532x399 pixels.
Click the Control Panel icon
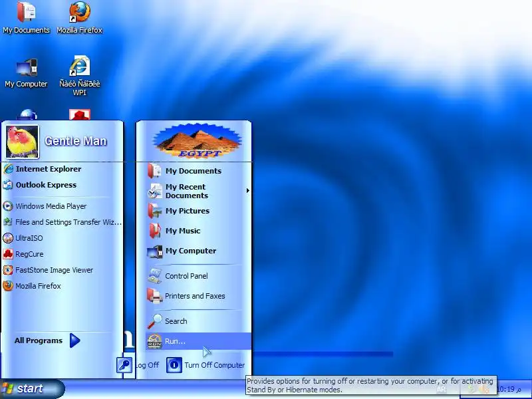pyautogui.click(x=155, y=276)
